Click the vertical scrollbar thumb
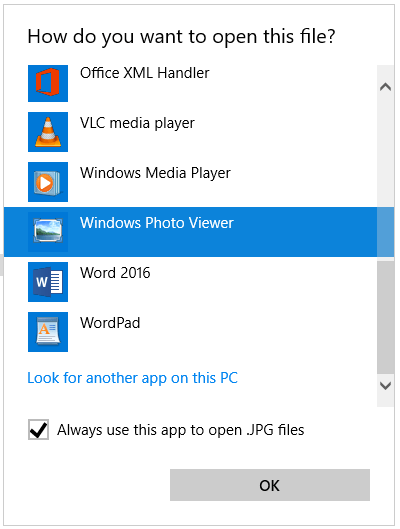The height and width of the screenshot is (529, 400). tap(385, 317)
